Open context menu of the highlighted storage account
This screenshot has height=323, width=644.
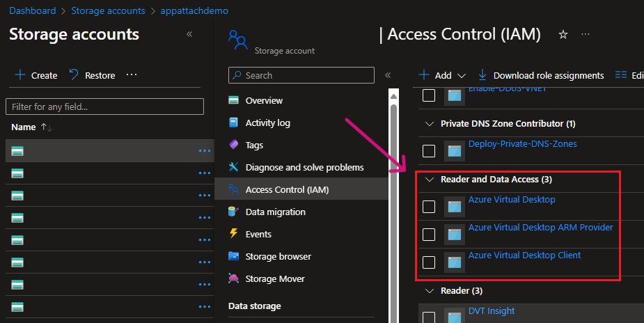point(205,151)
